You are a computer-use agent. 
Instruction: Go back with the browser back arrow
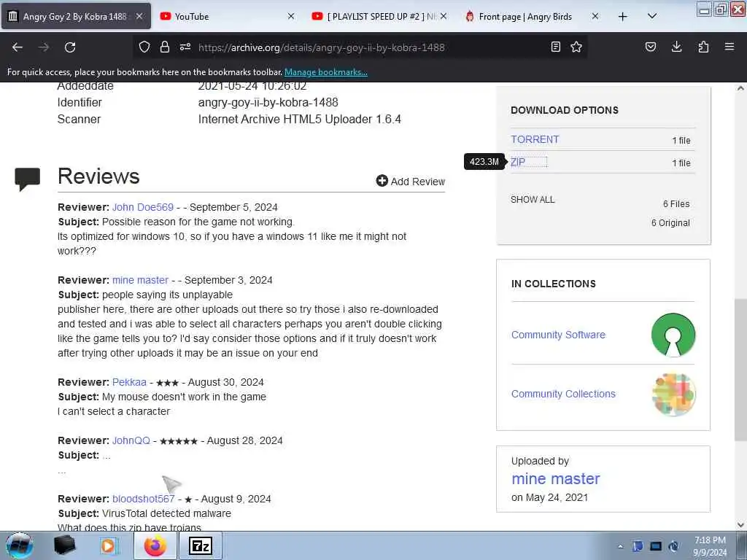(18, 47)
